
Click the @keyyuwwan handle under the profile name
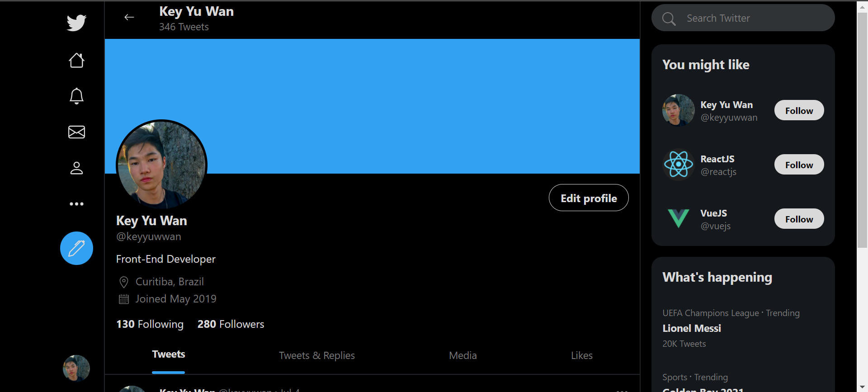(x=149, y=236)
